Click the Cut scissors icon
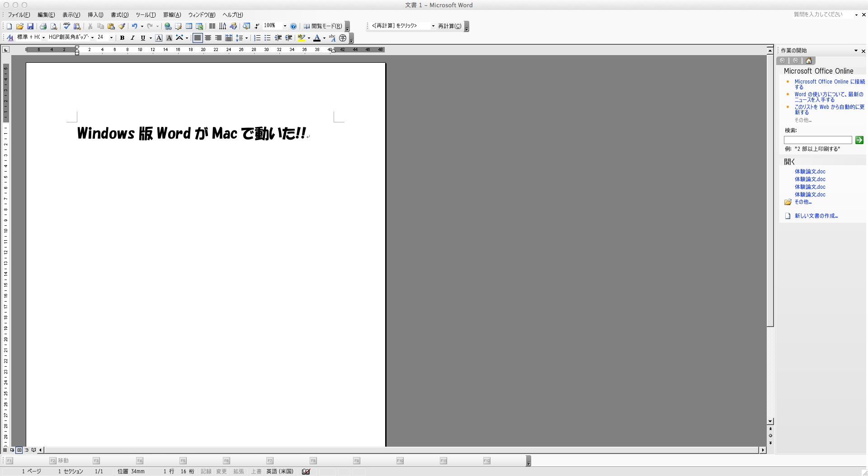Image resolution: width=868 pixels, height=476 pixels. click(x=90, y=26)
